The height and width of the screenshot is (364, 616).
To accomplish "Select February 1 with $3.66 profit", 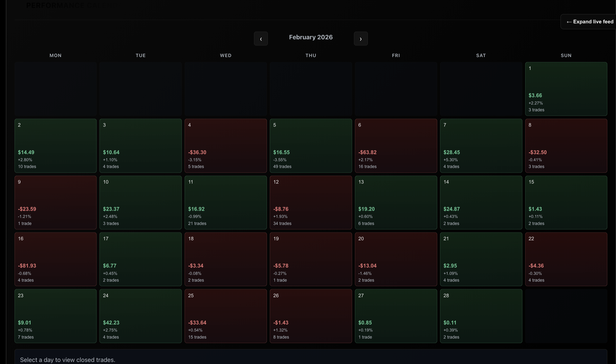I will click(x=566, y=89).
